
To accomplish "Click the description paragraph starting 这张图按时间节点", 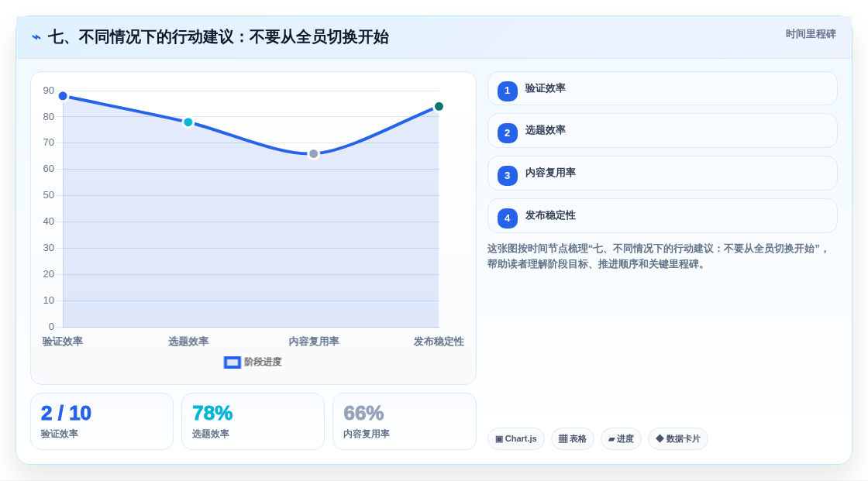I will pos(658,256).
